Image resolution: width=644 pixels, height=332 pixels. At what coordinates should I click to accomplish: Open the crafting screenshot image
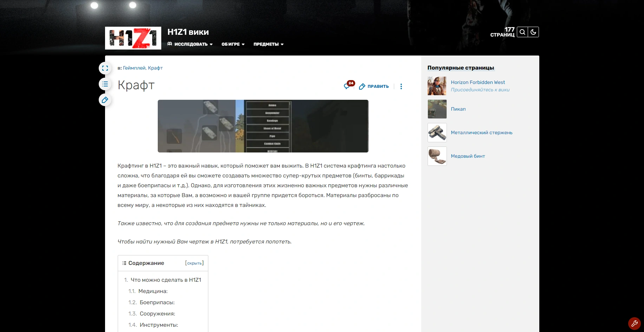[263, 126]
